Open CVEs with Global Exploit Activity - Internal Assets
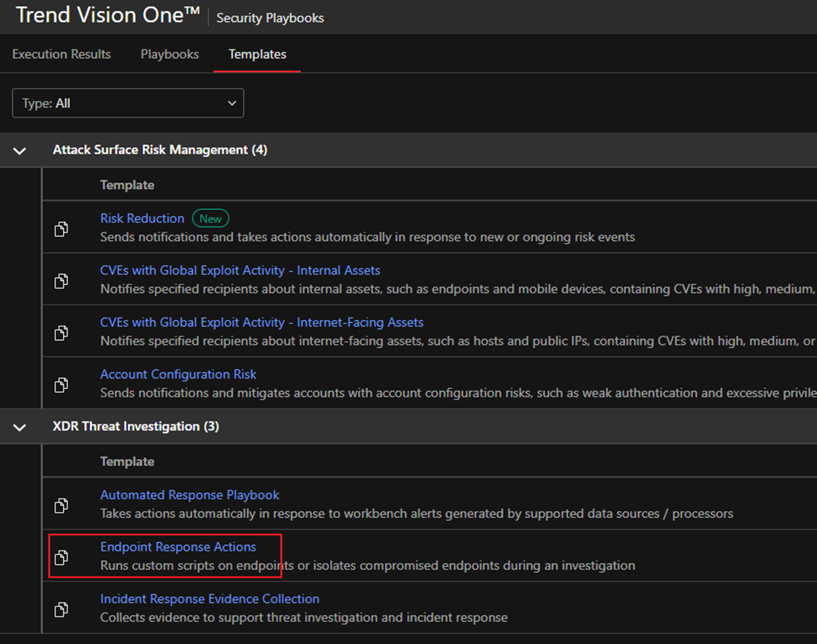 click(240, 270)
